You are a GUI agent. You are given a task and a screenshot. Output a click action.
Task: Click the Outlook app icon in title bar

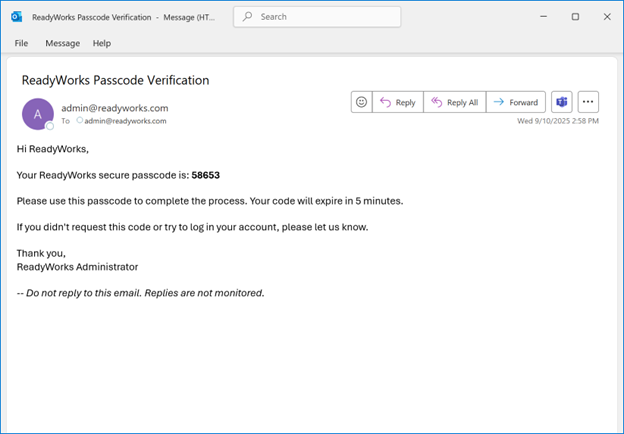tap(16, 17)
